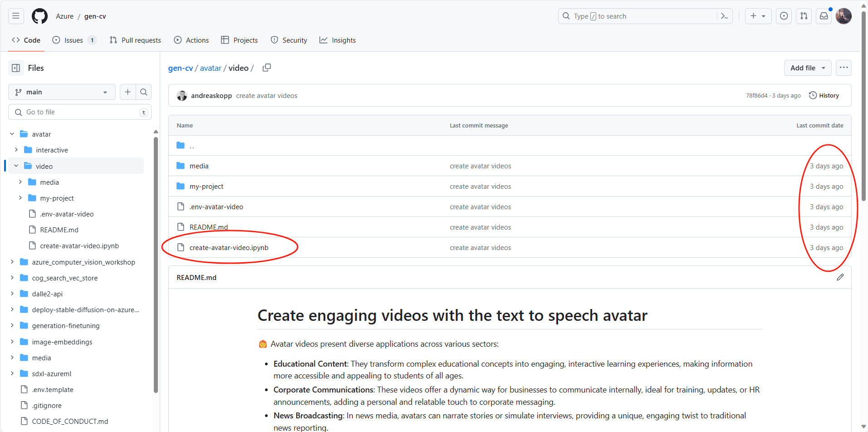Open andreaskopp's profile link
The width and height of the screenshot is (868, 432).
point(211,96)
